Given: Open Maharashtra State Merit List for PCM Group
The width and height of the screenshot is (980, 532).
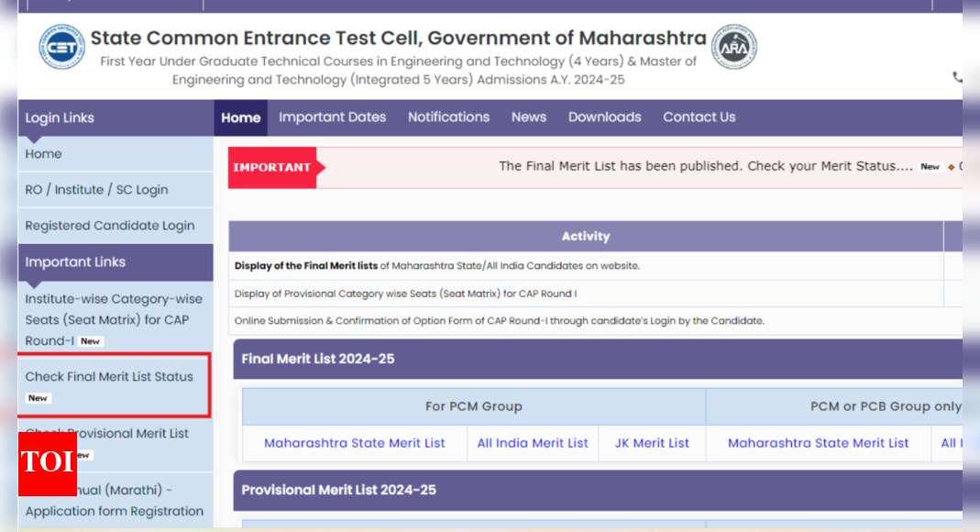Looking at the screenshot, I should pyautogui.click(x=355, y=443).
